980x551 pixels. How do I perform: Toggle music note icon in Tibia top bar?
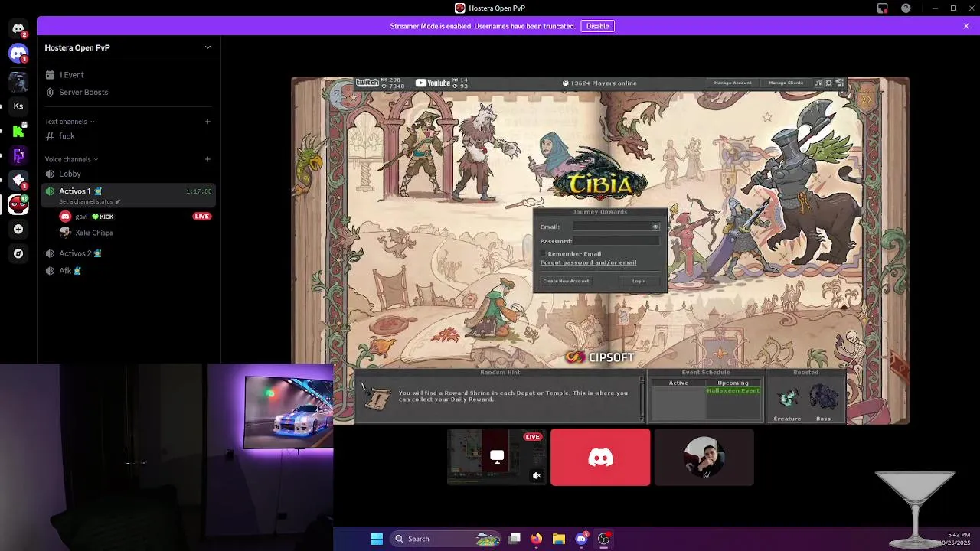pyautogui.click(x=818, y=83)
